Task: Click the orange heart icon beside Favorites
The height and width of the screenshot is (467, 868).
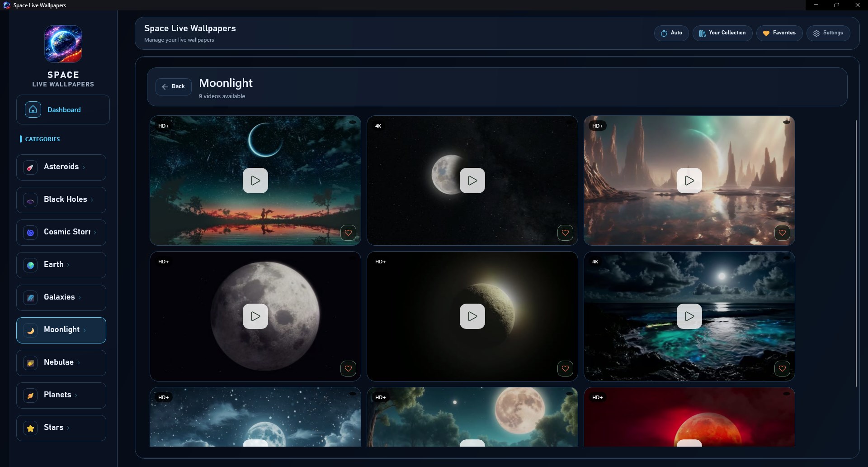Action: (x=766, y=33)
